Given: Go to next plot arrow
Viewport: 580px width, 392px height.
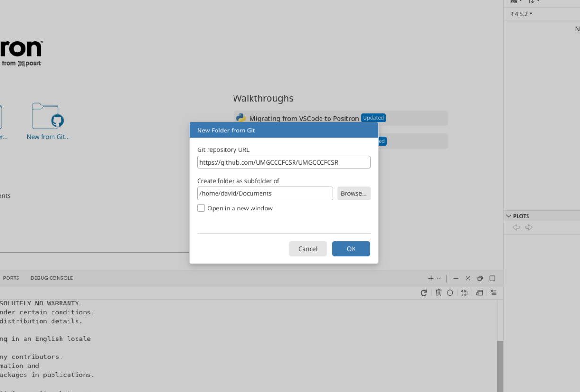Looking at the screenshot, I should [529, 227].
